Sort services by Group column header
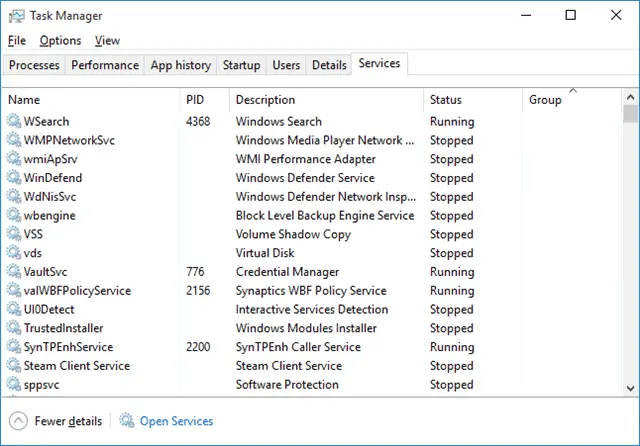 pos(571,100)
